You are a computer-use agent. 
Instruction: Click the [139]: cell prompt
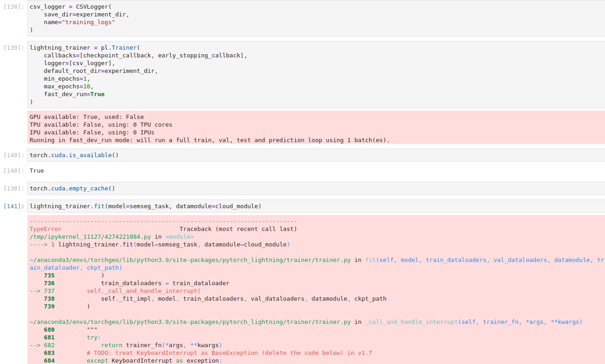coord(14,48)
